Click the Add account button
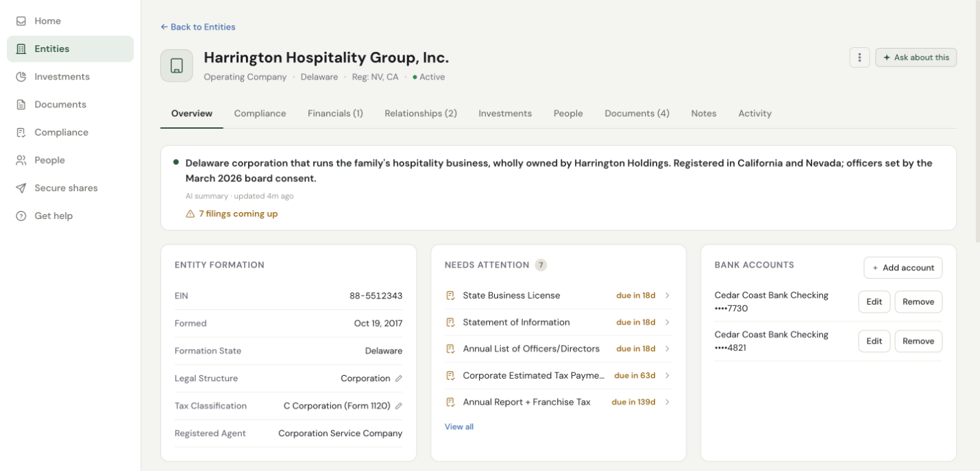This screenshot has height=471, width=980. point(903,268)
